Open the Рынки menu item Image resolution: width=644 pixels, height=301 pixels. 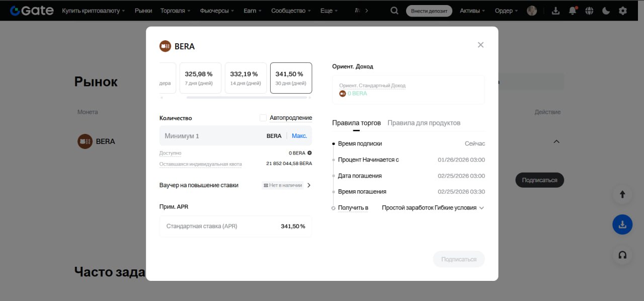tap(143, 10)
